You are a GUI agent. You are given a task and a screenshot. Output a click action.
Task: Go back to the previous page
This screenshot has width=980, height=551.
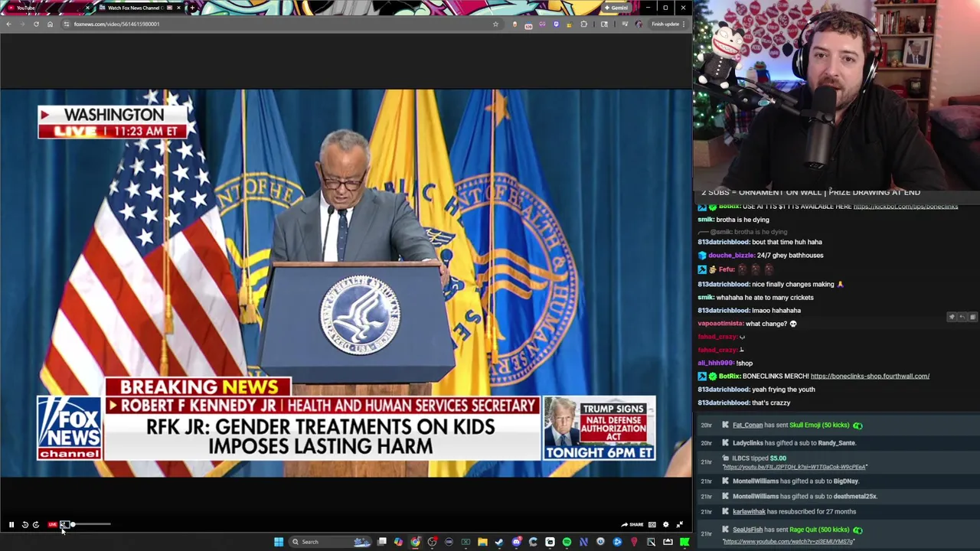click(8, 24)
